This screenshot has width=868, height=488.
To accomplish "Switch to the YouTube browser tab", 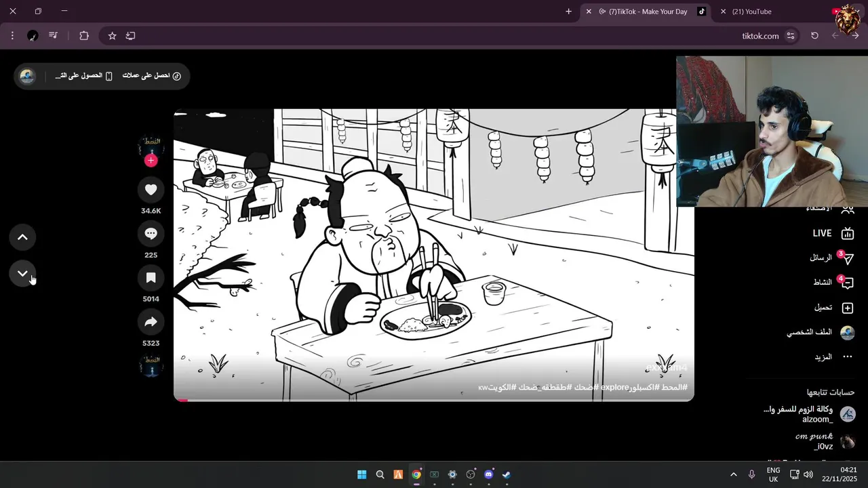I will (x=751, y=12).
